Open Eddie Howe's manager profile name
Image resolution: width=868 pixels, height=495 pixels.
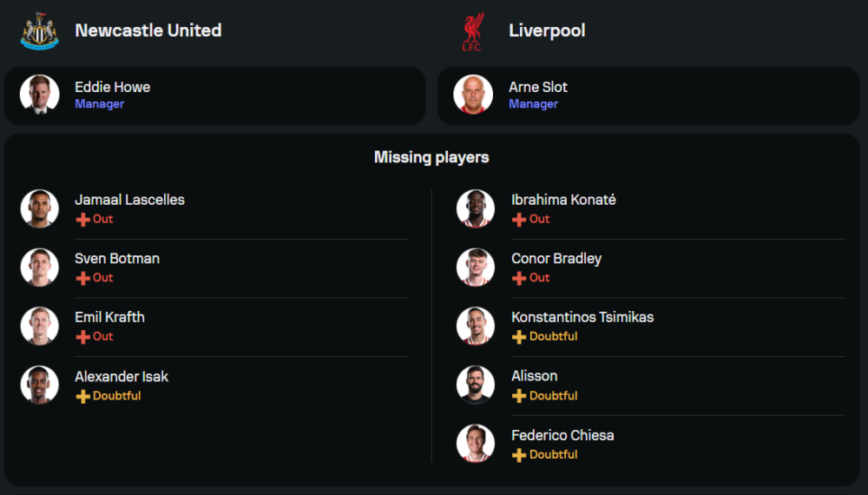tap(112, 87)
